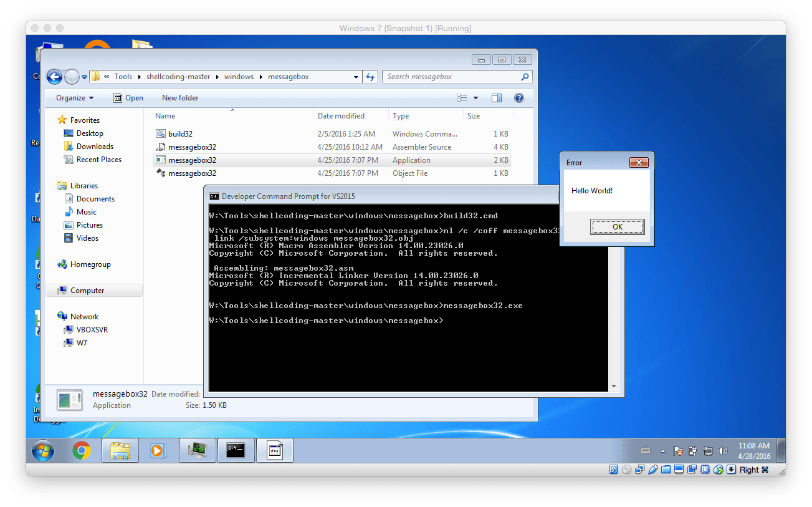This screenshot has height=507, width=812.
Task: Click the volume speaker tray icon
Action: [723, 451]
